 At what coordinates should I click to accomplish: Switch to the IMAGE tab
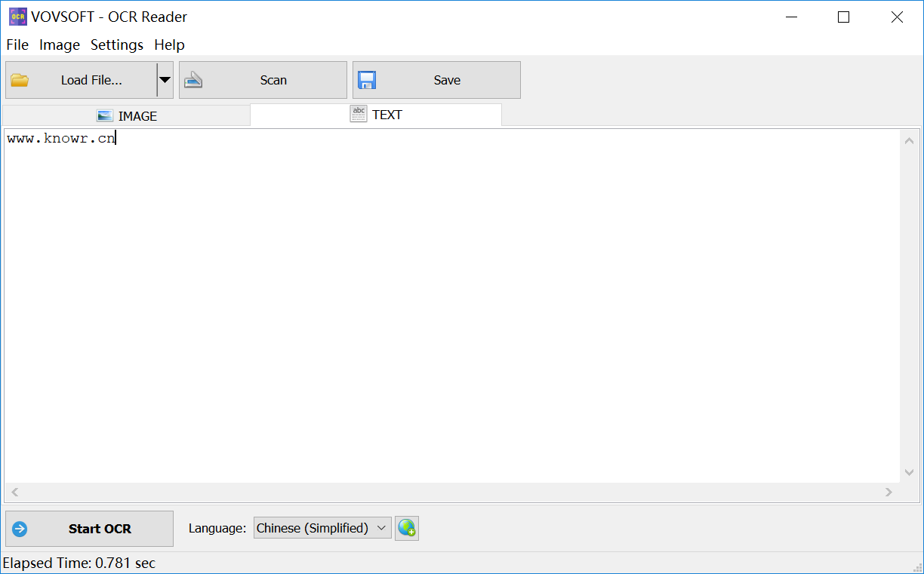tap(127, 116)
